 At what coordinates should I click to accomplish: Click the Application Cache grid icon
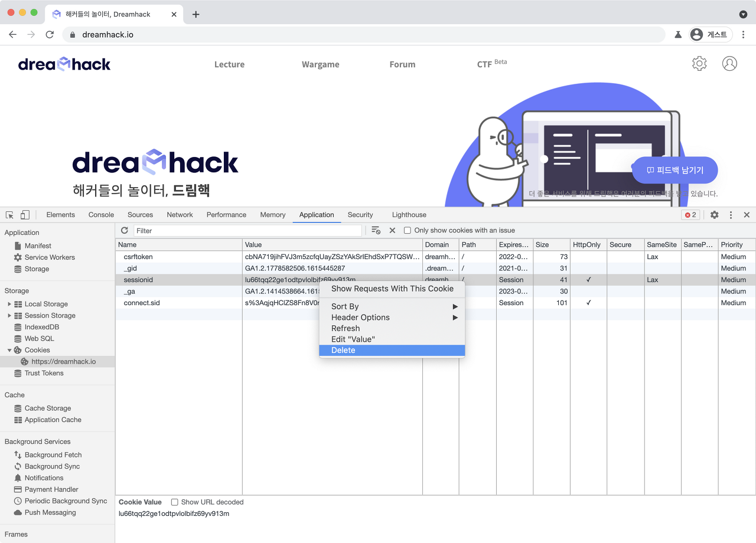click(x=18, y=420)
